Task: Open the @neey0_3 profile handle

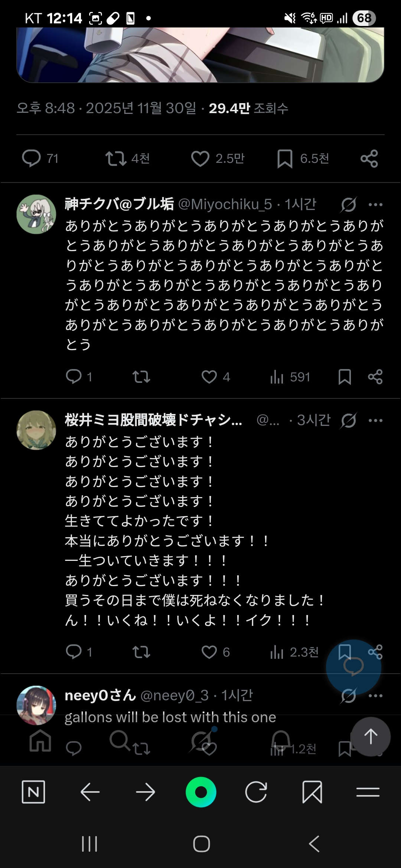Action: point(175,696)
